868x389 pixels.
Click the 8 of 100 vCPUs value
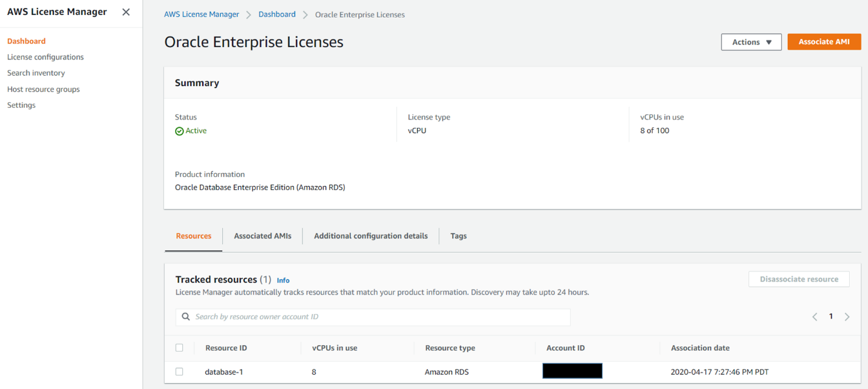tap(655, 131)
